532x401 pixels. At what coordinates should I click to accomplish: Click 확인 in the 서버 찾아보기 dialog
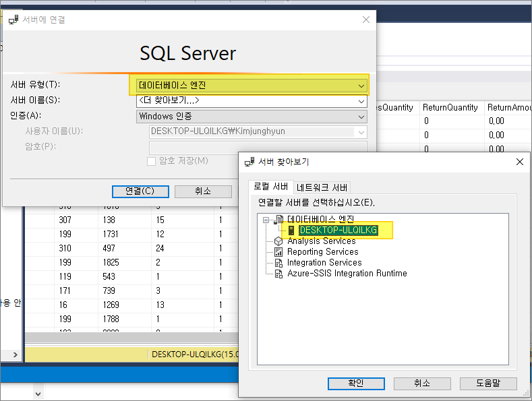coord(356,383)
